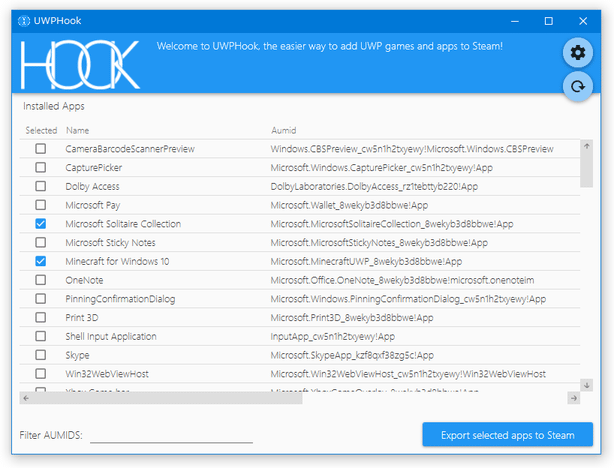Close the UWPHook window
The height and width of the screenshot is (468, 614).
[583, 21]
